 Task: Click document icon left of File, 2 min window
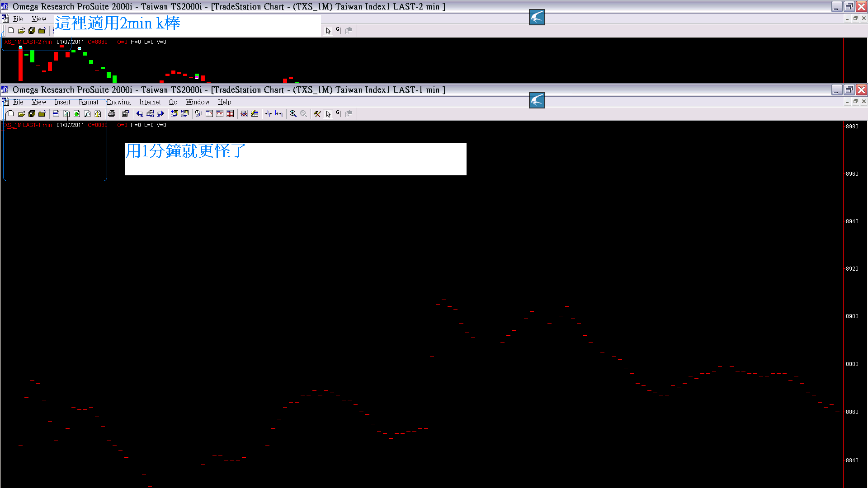[5, 19]
